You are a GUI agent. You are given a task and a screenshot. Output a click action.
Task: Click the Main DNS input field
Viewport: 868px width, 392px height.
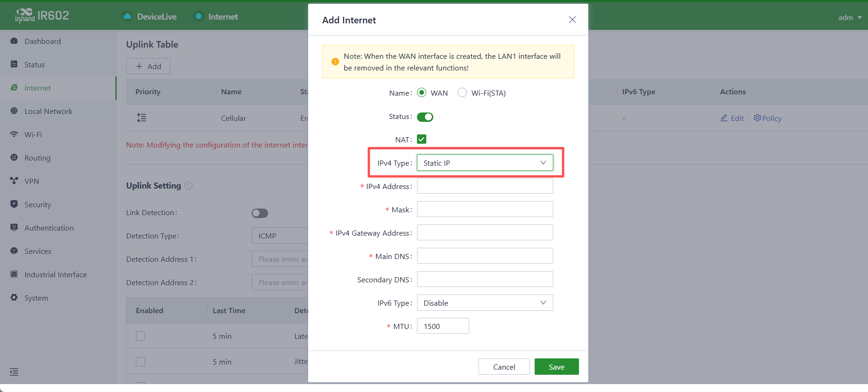(x=485, y=256)
